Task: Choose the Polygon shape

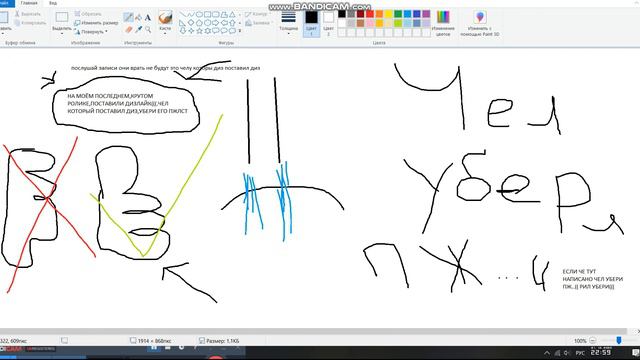Action: pos(224,15)
